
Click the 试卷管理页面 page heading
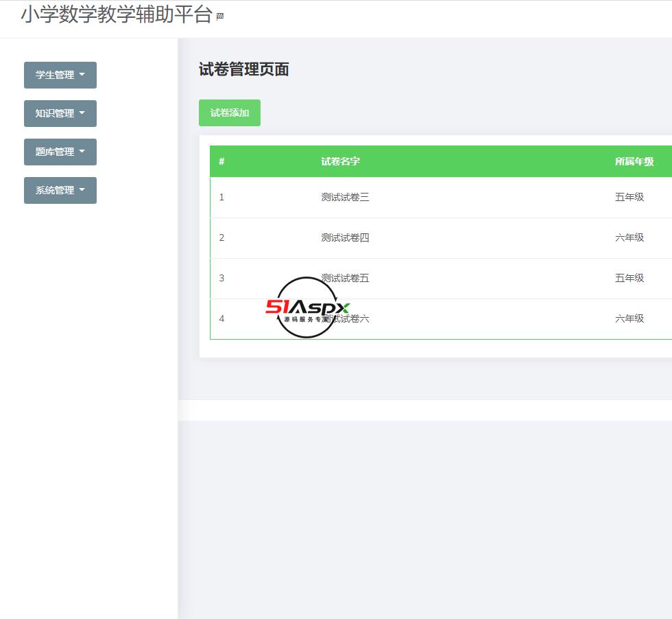pos(243,69)
